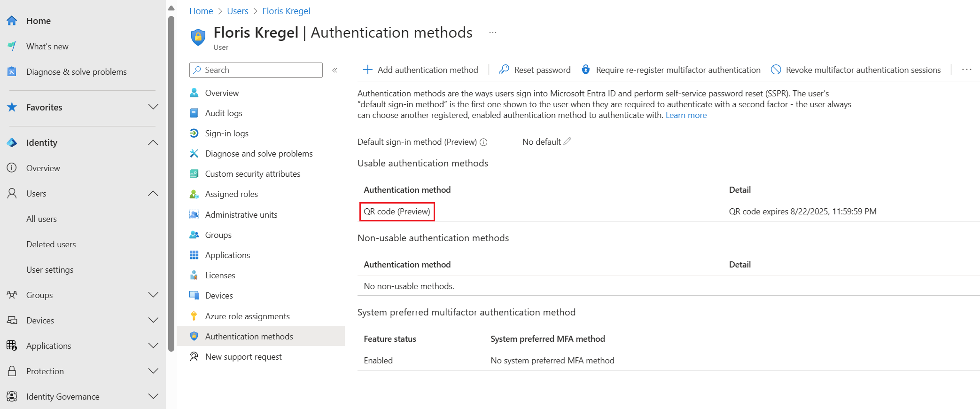Collapse the user menu pane with the double chevron
This screenshot has height=409, width=980.
pyautogui.click(x=335, y=70)
